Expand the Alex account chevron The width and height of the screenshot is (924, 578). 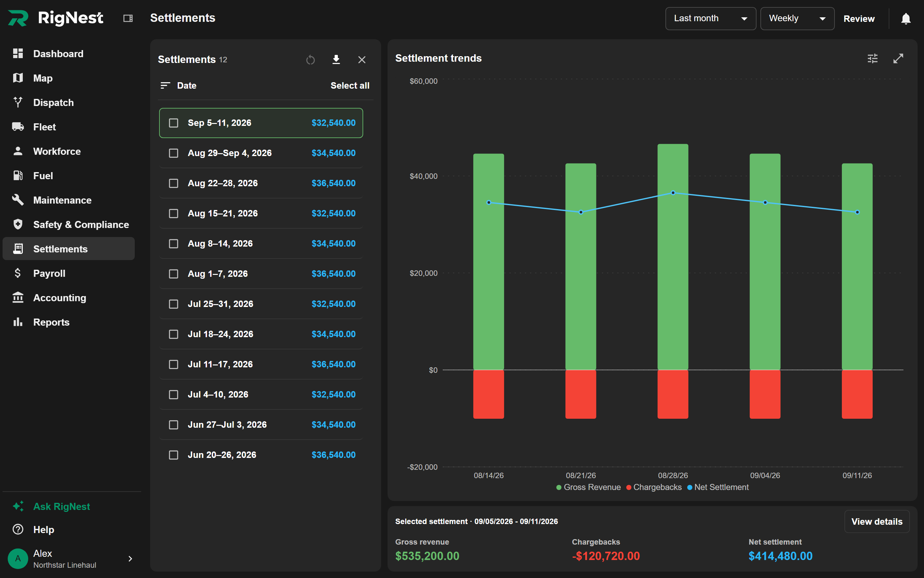[130, 558]
